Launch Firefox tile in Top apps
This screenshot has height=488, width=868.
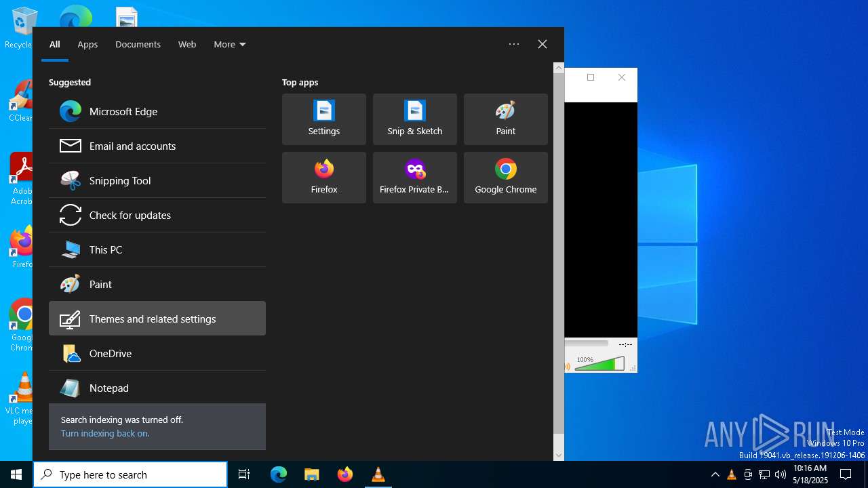324,178
